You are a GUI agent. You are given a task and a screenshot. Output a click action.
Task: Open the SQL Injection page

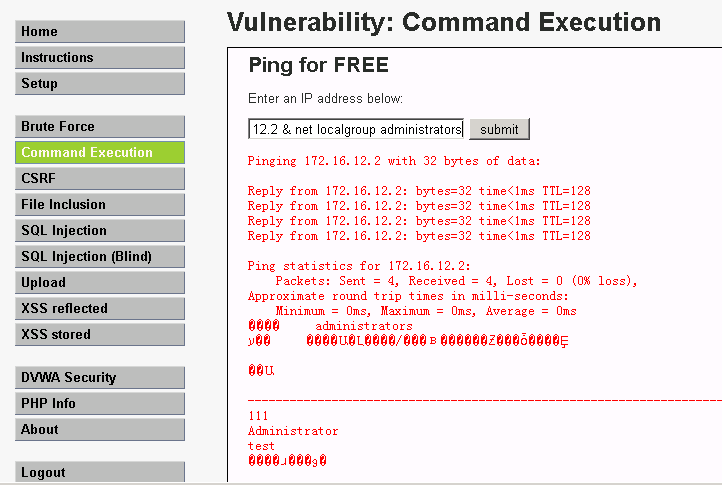[x=100, y=231]
